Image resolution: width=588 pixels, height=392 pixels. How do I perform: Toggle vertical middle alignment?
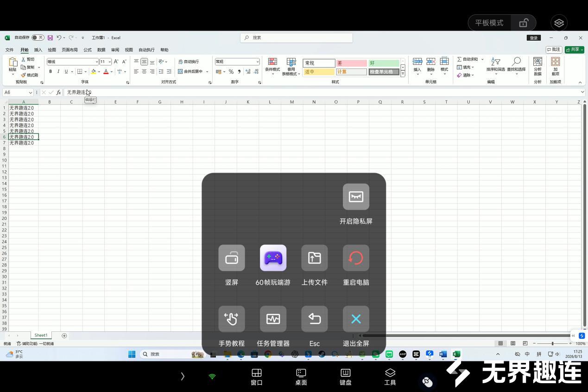[144, 62]
